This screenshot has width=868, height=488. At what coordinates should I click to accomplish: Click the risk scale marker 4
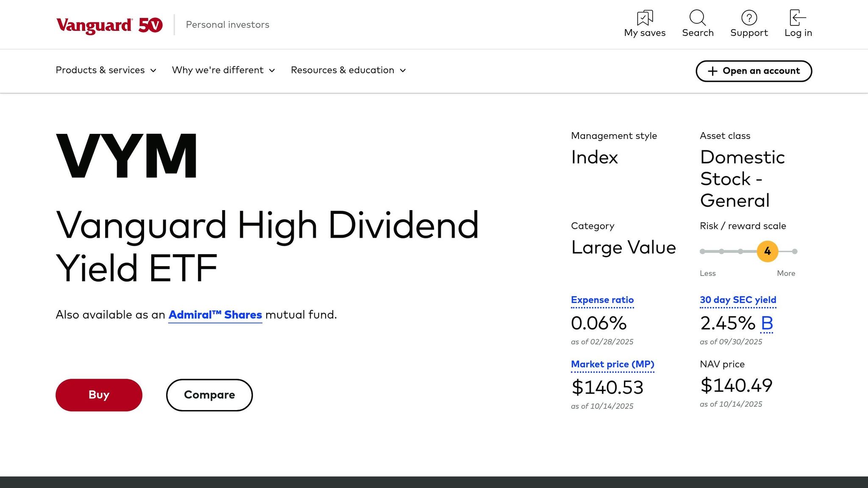click(x=768, y=252)
